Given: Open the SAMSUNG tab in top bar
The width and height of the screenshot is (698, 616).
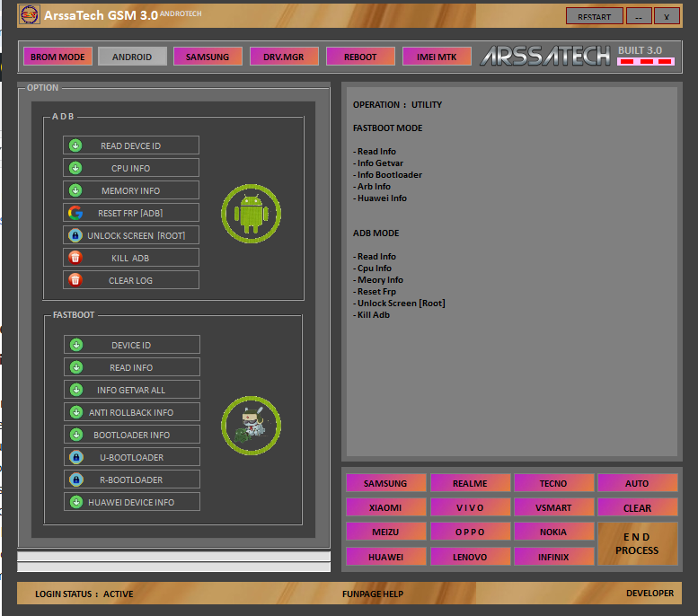Looking at the screenshot, I should point(208,57).
